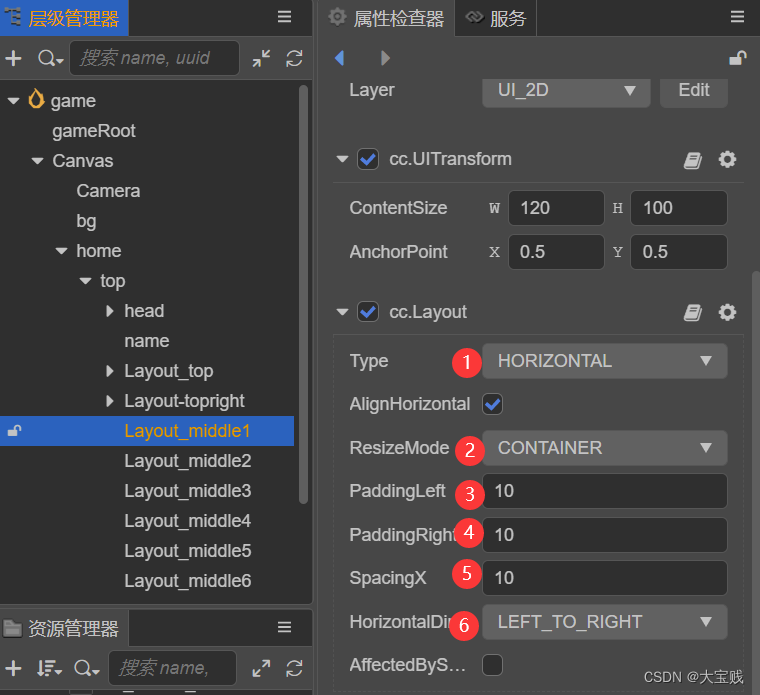Open the Layout Type dropdown
760x695 pixels.
(604, 361)
